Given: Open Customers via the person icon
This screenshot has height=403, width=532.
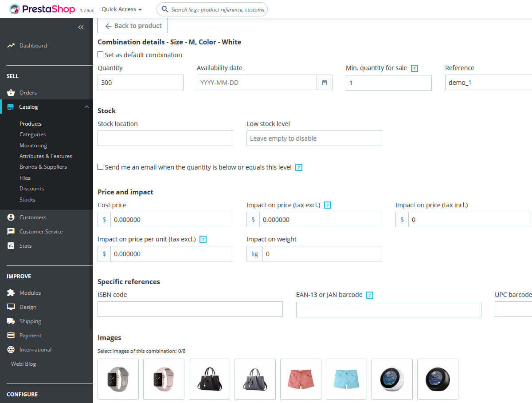Looking at the screenshot, I should click(x=11, y=217).
